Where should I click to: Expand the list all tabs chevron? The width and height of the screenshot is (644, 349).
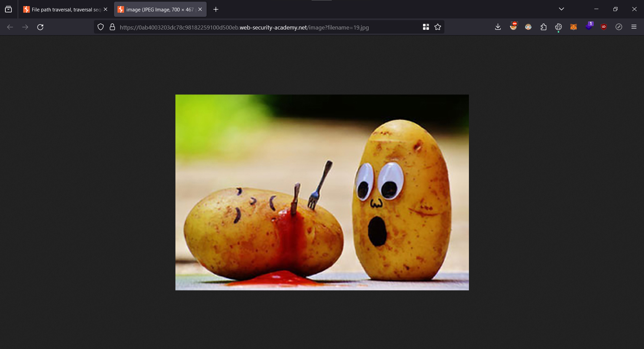pyautogui.click(x=561, y=9)
